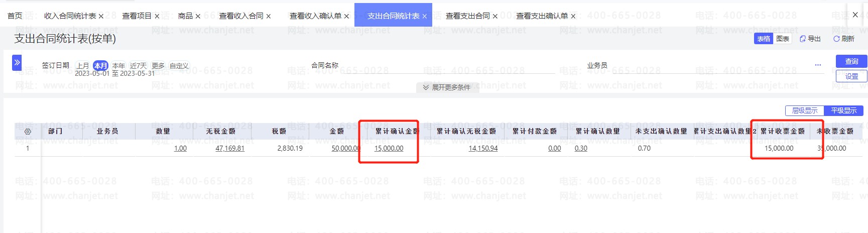The image size is (868, 233).
Task: Open the 0.00 累计付款金额 link
Action: pos(555,148)
